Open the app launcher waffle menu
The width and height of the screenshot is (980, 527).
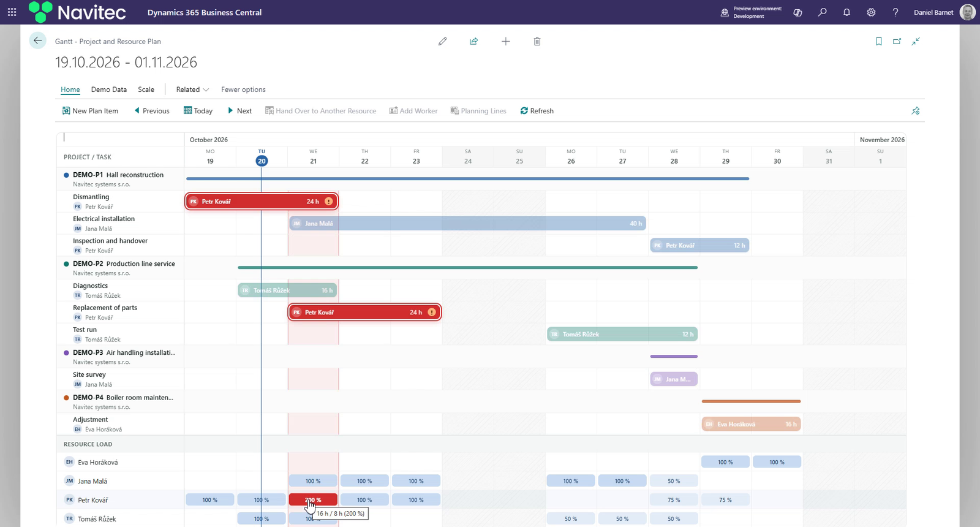(x=12, y=12)
